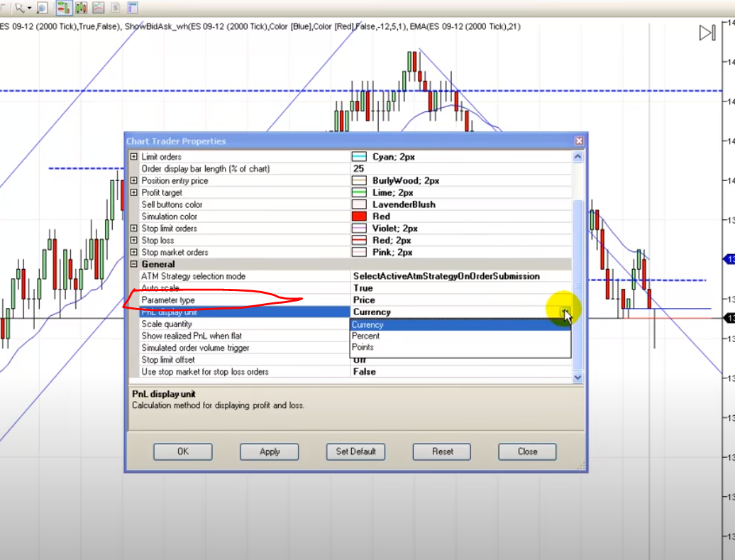
Task: Open the pointer tool dropdown arrow
Action: tap(29, 7)
